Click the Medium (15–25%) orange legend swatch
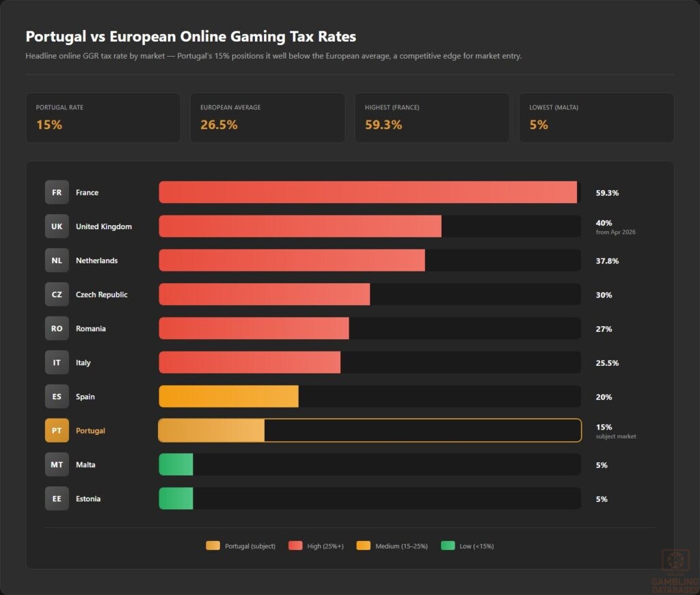 [x=364, y=546]
